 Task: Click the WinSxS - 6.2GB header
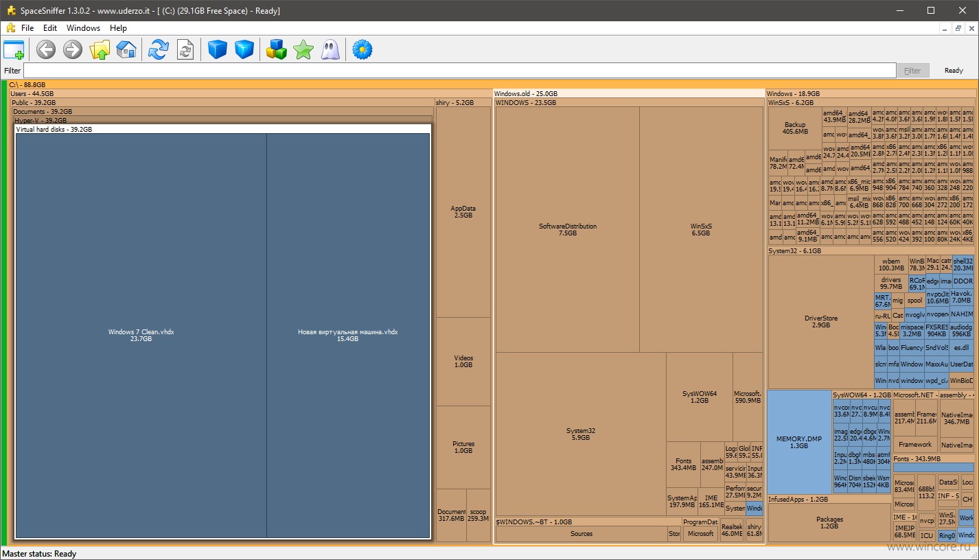tap(871, 102)
